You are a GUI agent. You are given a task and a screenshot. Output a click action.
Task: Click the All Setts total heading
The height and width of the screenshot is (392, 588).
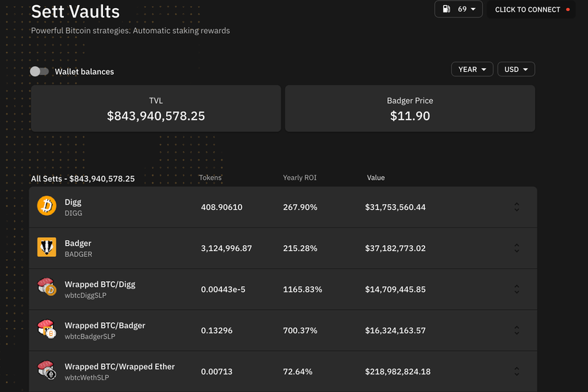coord(83,178)
